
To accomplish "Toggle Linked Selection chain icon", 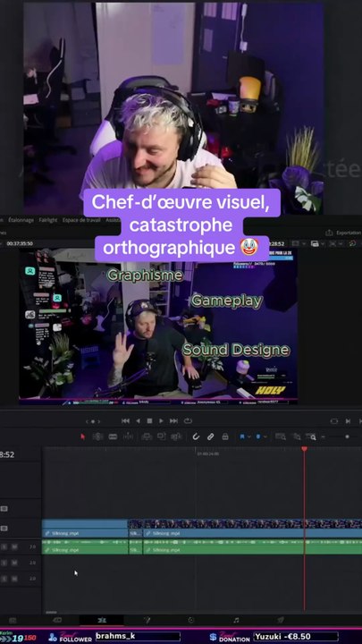I will click(211, 436).
